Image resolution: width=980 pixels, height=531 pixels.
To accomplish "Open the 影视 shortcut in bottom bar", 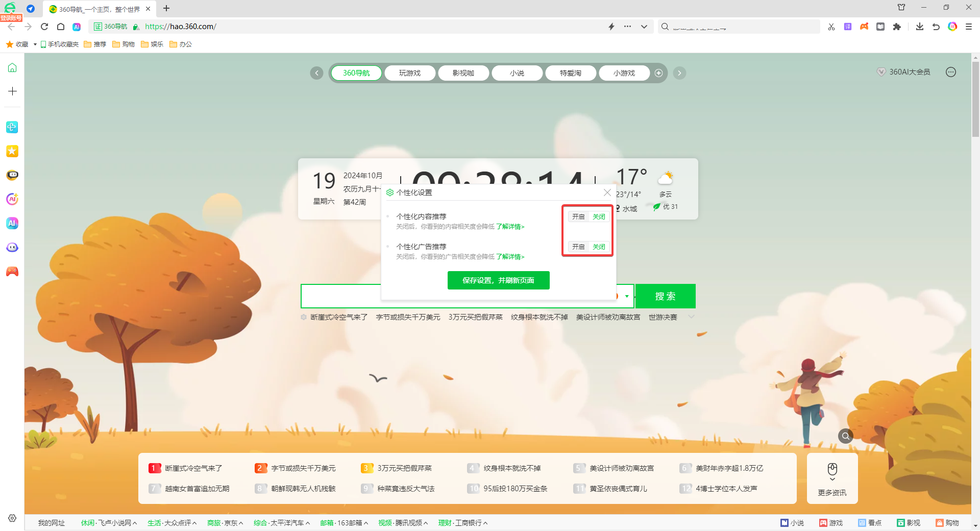I will (909, 523).
